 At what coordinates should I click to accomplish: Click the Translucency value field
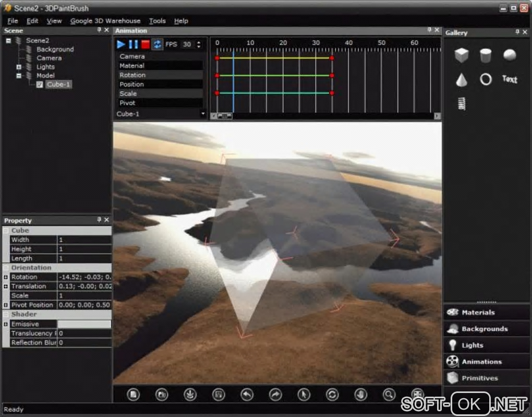pos(84,333)
